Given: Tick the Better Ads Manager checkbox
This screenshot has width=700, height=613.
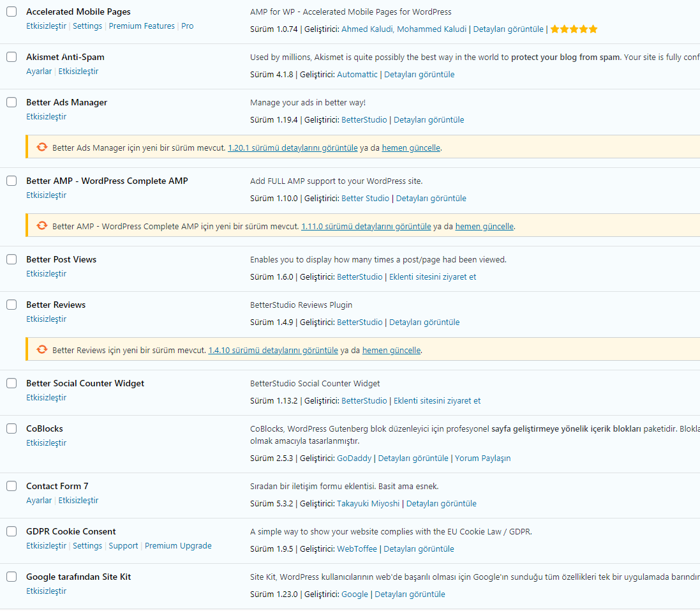Looking at the screenshot, I should 11,102.
